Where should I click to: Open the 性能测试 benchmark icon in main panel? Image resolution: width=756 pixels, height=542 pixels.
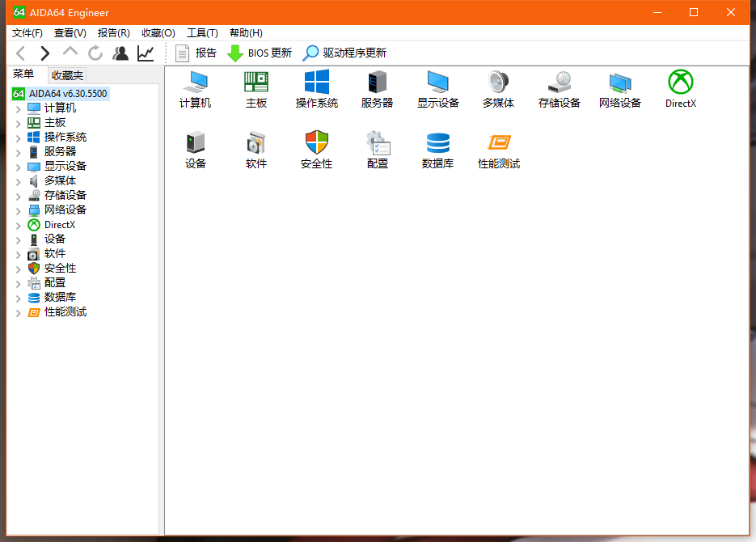(498, 143)
